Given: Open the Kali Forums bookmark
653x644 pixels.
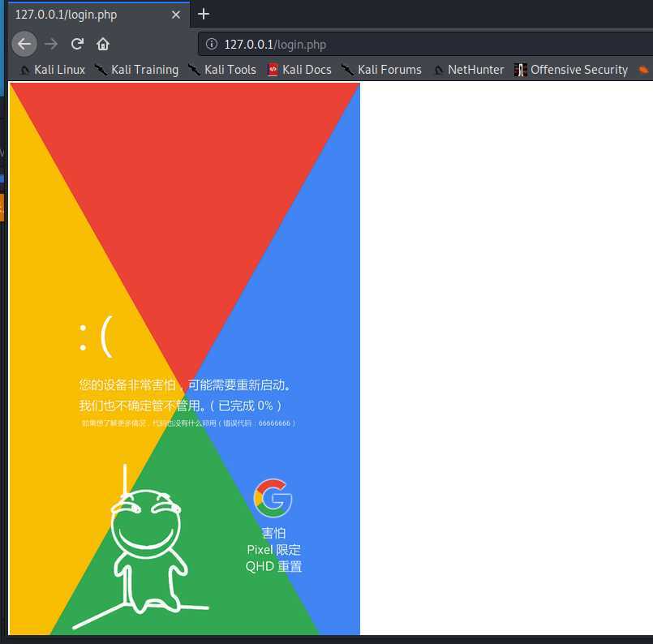Looking at the screenshot, I should pyautogui.click(x=382, y=70).
